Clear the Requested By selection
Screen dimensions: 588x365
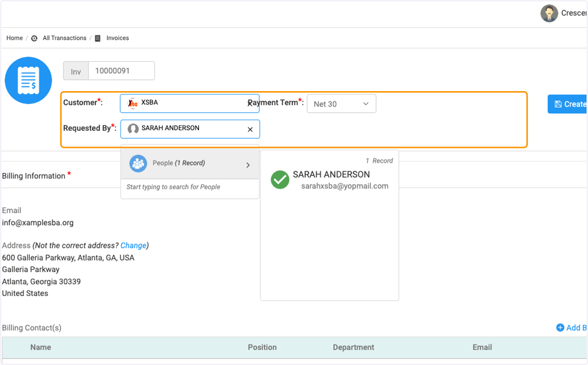coord(250,129)
